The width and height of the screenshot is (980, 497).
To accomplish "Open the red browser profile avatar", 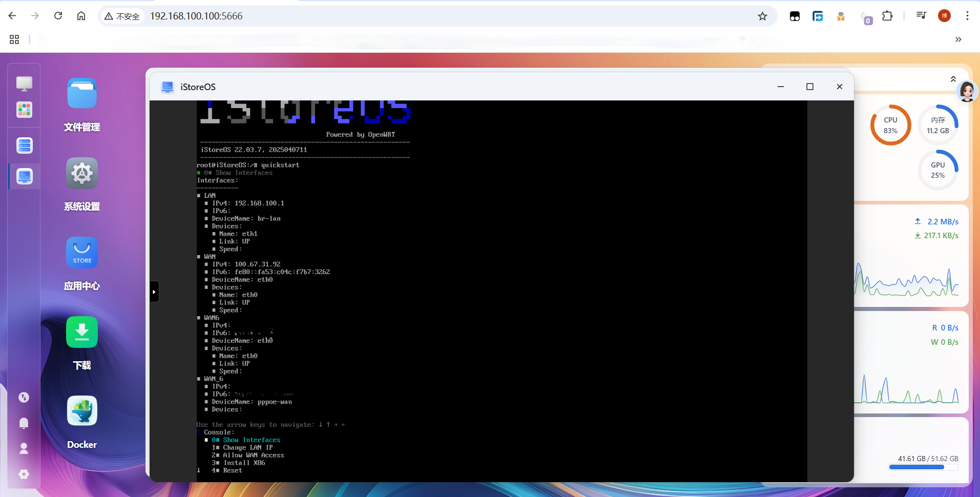I will pos(944,16).
